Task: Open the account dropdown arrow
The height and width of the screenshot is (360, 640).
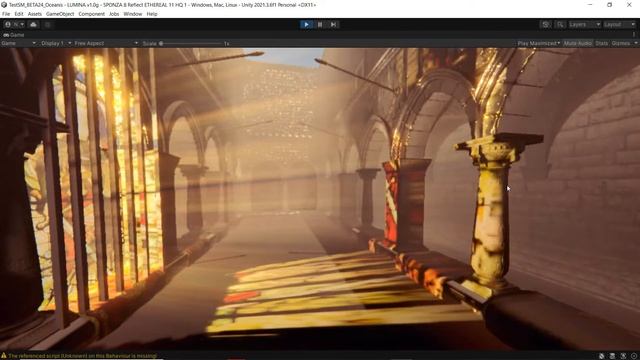Action: (22, 24)
